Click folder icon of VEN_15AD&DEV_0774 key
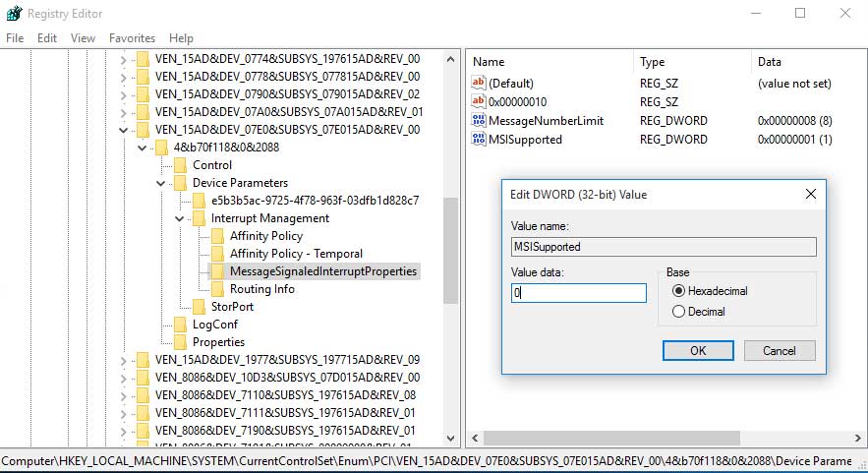 tap(143, 59)
